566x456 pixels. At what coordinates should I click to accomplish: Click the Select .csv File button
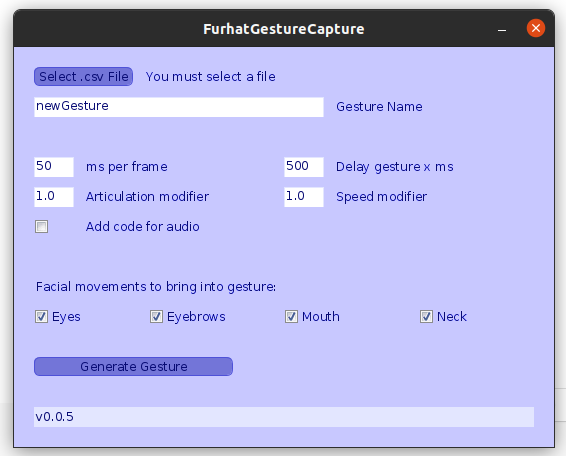click(83, 77)
